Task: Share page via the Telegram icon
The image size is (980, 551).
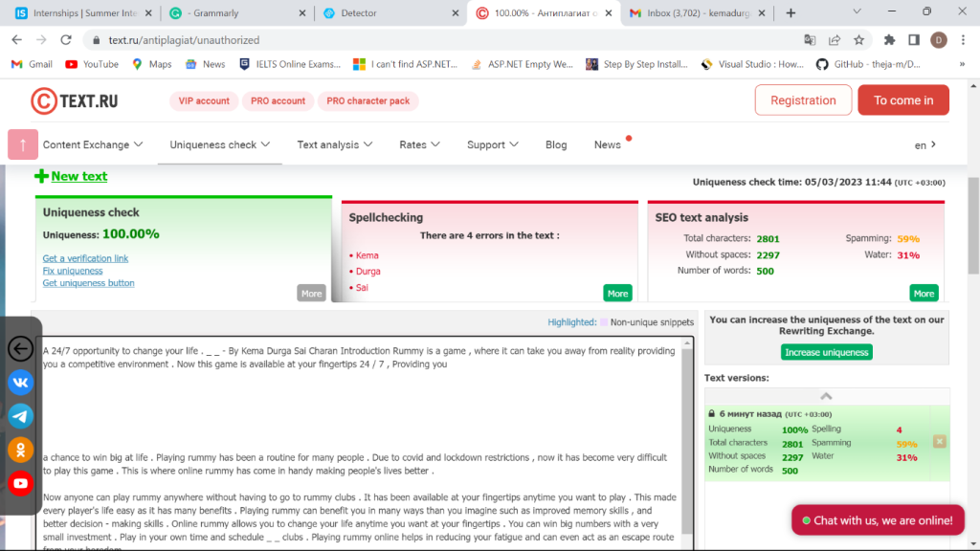Action: pyautogui.click(x=20, y=416)
